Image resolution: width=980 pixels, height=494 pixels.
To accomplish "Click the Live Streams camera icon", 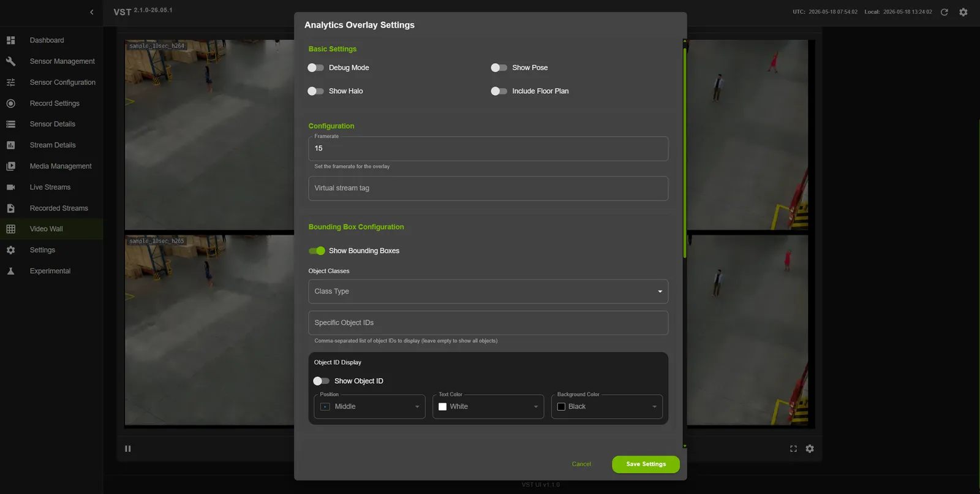I will 10,188.
